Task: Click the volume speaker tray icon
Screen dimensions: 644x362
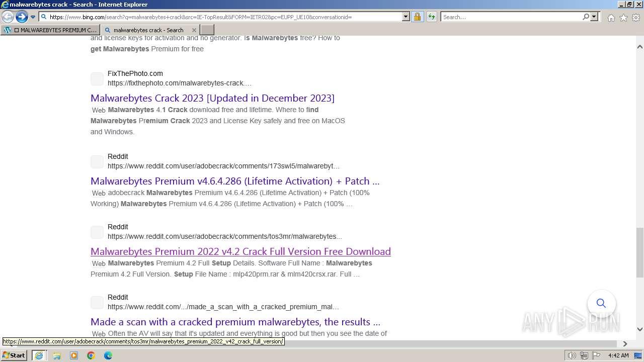Action: [572, 355]
